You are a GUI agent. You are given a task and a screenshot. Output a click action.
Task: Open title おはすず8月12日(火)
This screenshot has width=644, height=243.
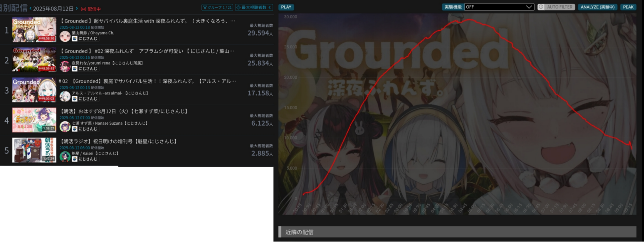(x=124, y=111)
